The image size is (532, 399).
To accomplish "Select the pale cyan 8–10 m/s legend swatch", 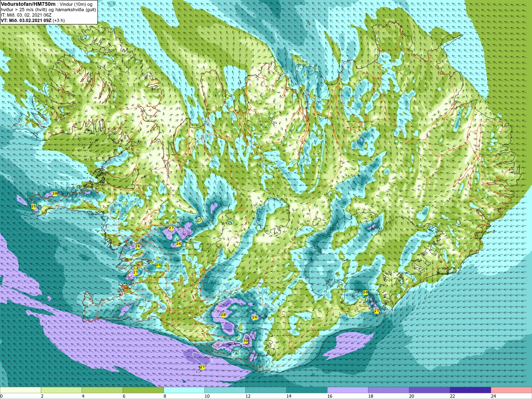I will (184, 390).
